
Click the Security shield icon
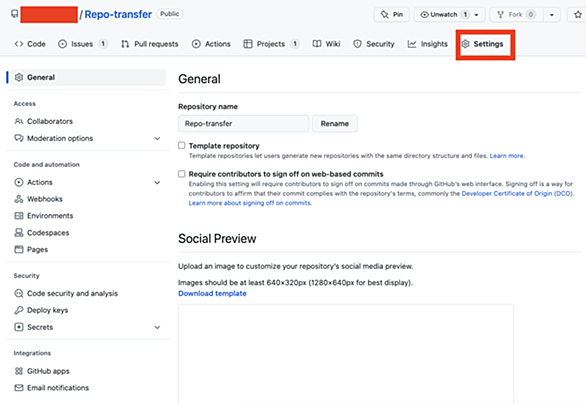357,44
